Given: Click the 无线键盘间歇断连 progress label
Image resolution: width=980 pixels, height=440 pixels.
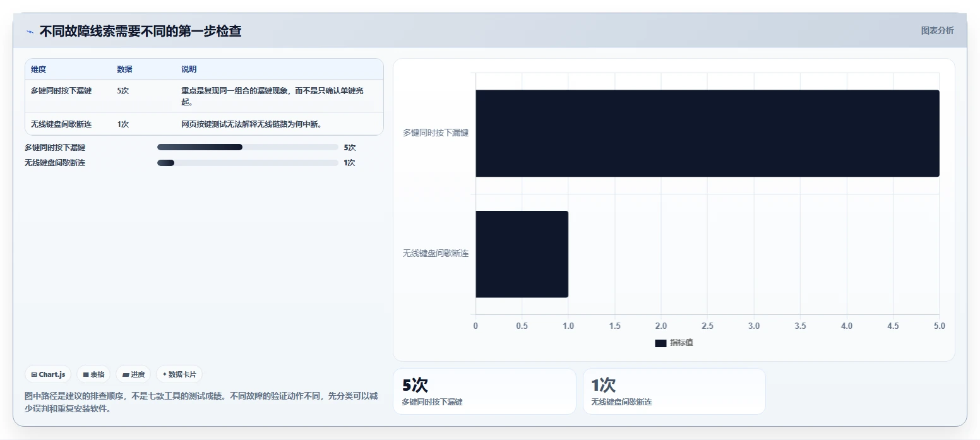Looking at the screenshot, I should coord(55,163).
